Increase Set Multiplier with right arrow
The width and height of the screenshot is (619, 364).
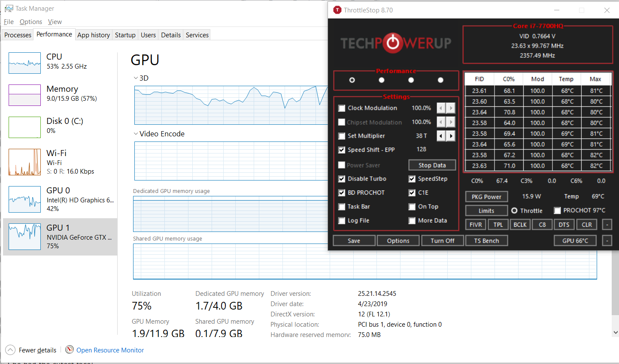[451, 136]
